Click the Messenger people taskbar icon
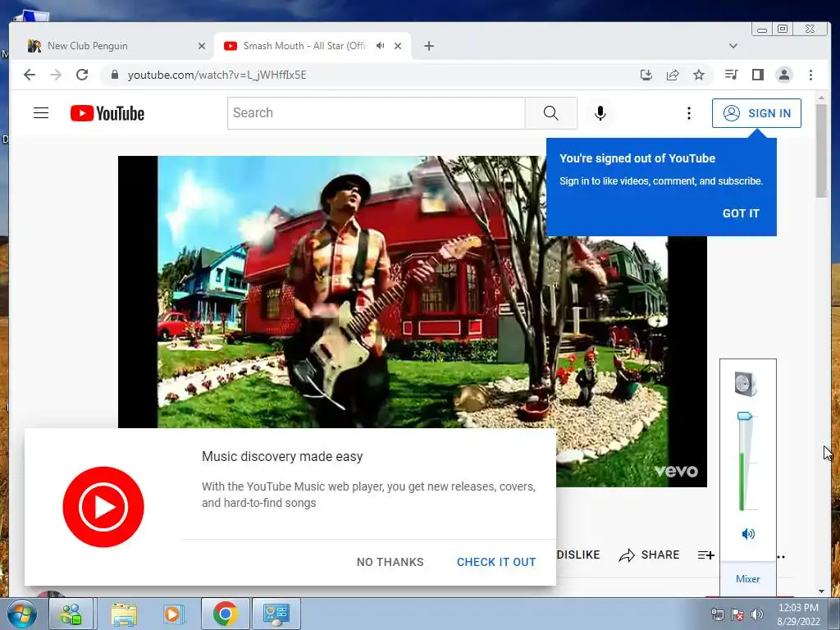 [71, 614]
